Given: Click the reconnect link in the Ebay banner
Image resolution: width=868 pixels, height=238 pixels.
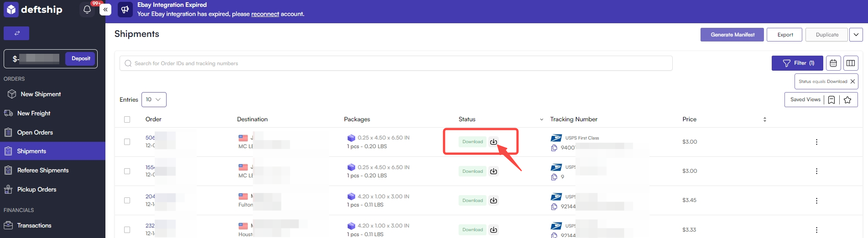Looking at the screenshot, I should [x=265, y=14].
